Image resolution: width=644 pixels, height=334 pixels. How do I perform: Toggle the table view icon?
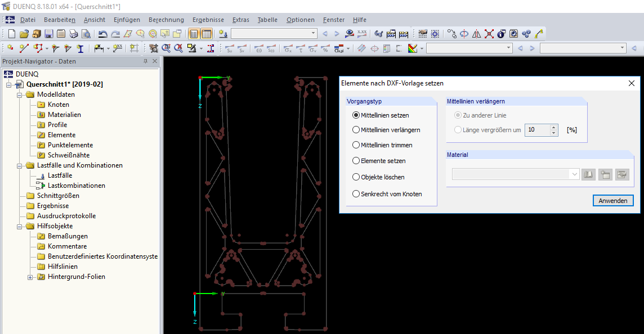pyautogui.click(x=207, y=34)
